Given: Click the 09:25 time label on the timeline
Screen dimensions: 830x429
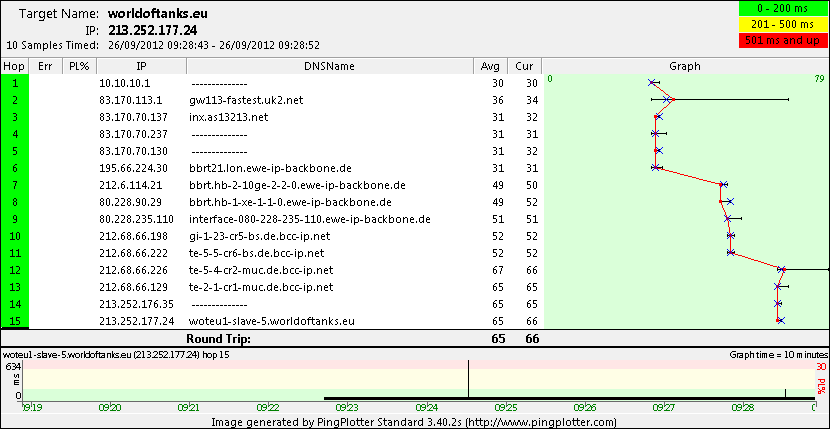Looking at the screenshot, I should (x=506, y=408).
